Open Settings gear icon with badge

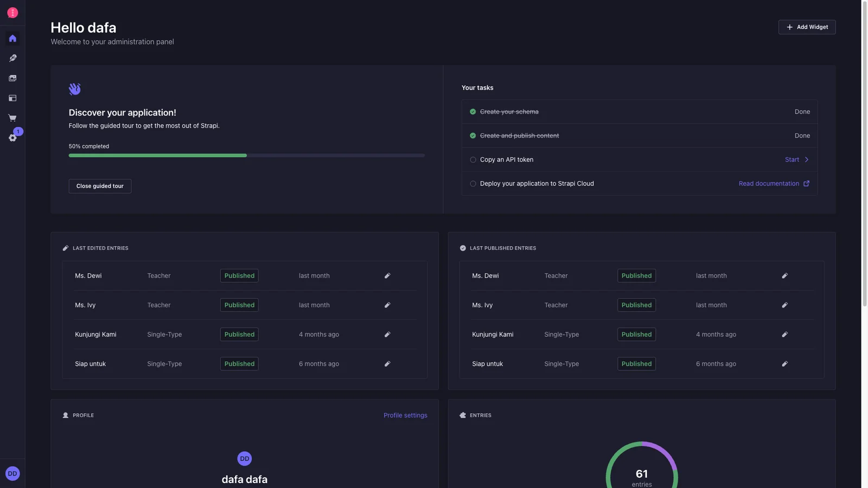pos(12,138)
